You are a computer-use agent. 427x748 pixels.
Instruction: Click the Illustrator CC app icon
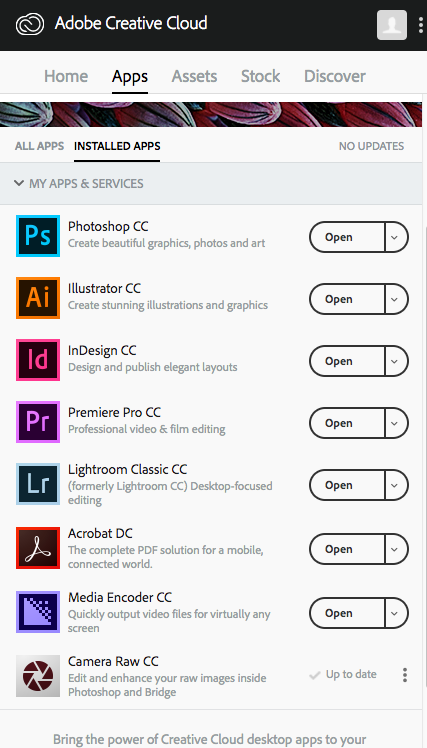pos(38,298)
